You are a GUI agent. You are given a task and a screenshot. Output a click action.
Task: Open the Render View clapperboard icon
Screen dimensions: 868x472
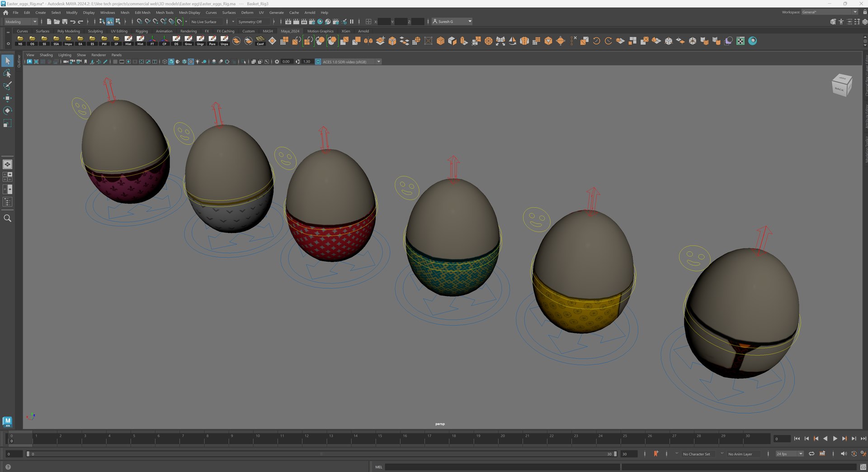pos(288,22)
